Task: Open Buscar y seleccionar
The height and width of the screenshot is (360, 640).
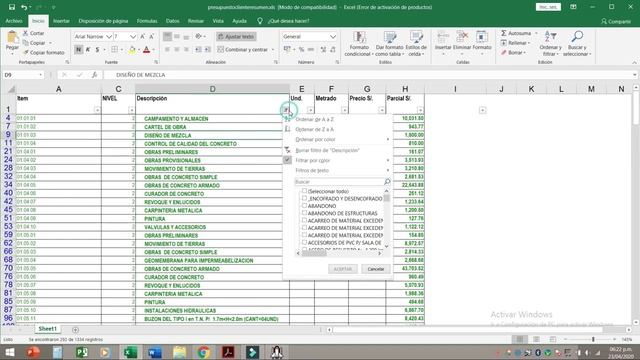Action: coord(577,44)
